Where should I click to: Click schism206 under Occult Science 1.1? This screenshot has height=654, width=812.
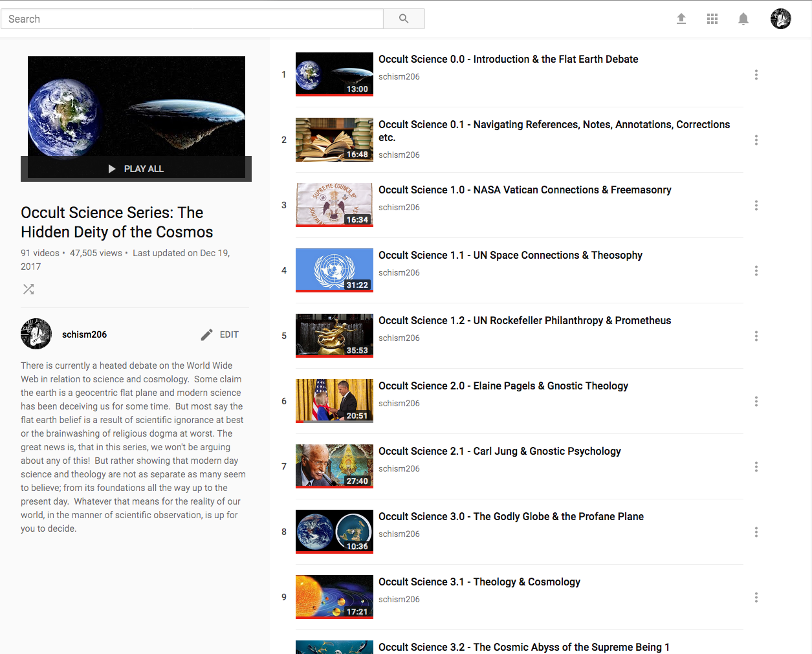coord(399,273)
